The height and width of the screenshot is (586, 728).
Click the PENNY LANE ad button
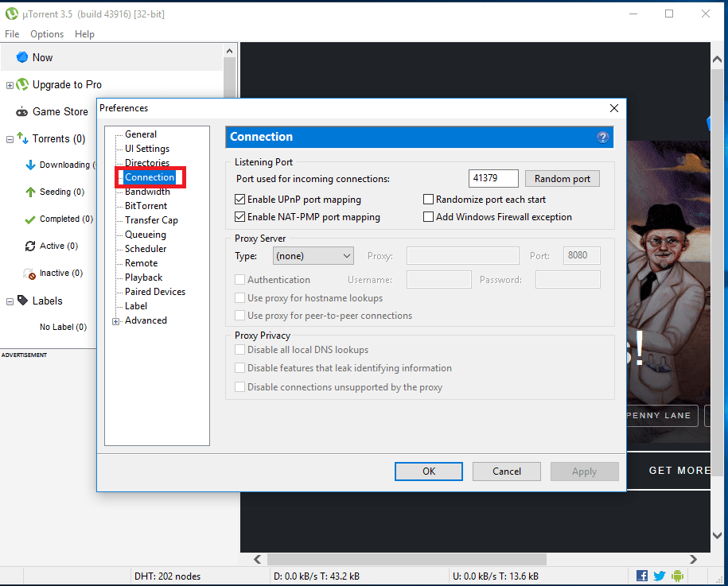(x=663, y=416)
